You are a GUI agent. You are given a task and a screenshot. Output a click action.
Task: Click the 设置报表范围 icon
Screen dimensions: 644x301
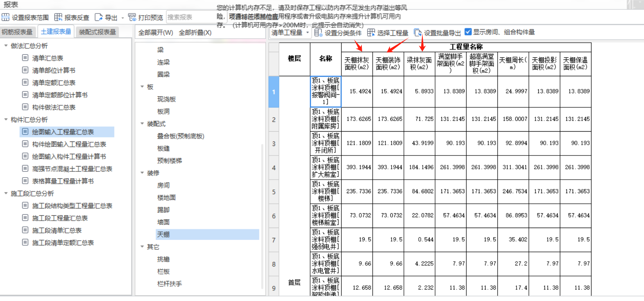[x=5, y=17]
